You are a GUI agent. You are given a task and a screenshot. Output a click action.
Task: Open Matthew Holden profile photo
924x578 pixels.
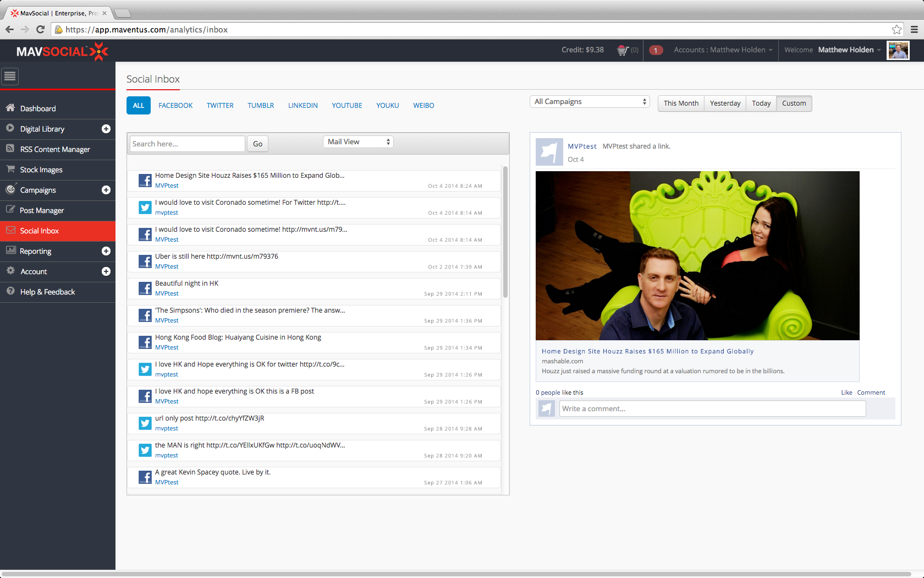click(898, 50)
